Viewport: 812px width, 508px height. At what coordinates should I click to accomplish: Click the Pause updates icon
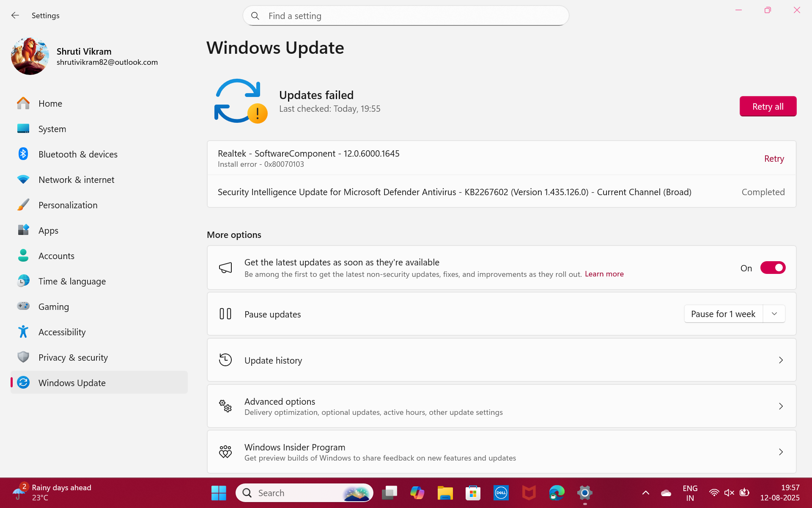pyautogui.click(x=225, y=314)
